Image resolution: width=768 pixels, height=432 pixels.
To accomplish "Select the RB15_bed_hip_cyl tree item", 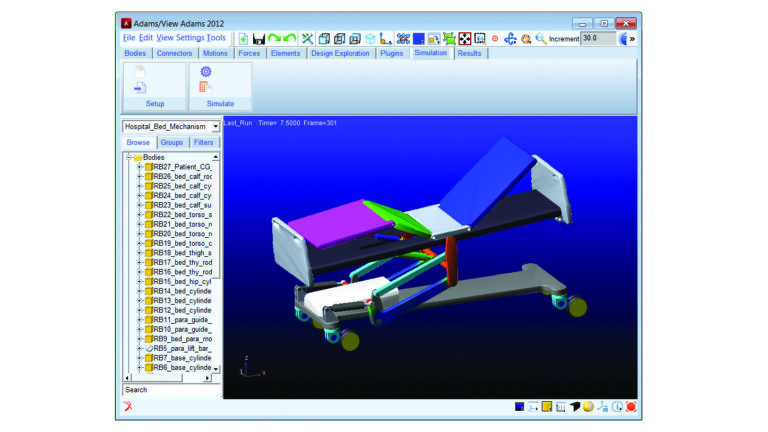I will click(x=182, y=282).
